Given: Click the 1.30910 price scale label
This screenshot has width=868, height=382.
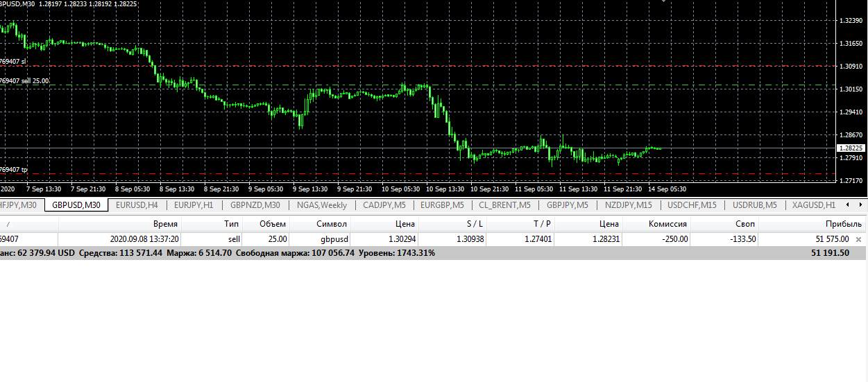Looking at the screenshot, I should (851, 67).
